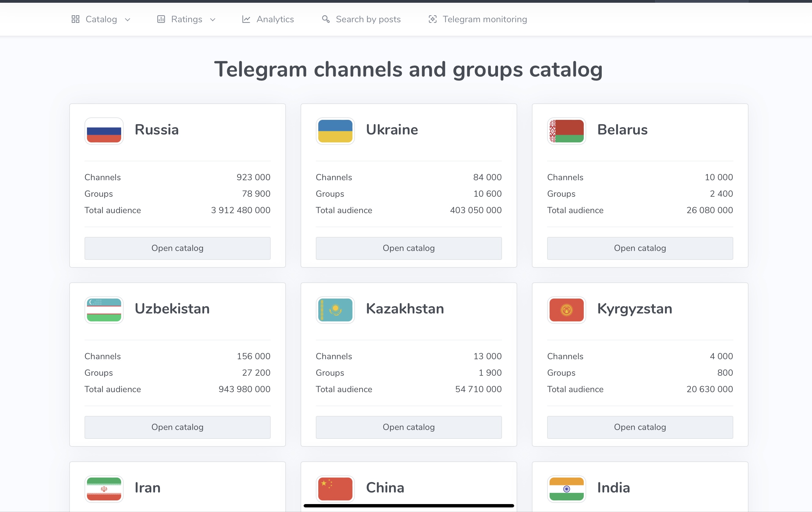
Task: Click the Analytics line graph icon
Action: [x=246, y=19]
